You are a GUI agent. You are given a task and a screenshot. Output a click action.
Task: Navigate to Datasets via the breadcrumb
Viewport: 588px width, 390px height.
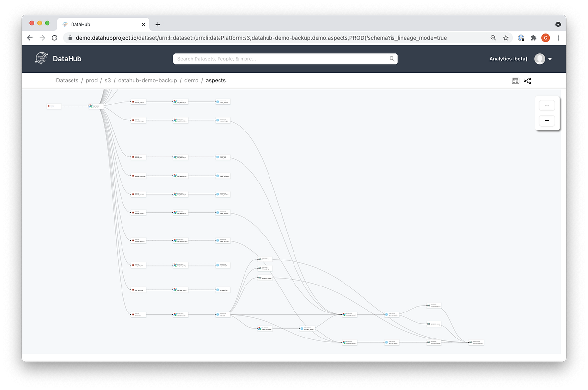point(67,80)
